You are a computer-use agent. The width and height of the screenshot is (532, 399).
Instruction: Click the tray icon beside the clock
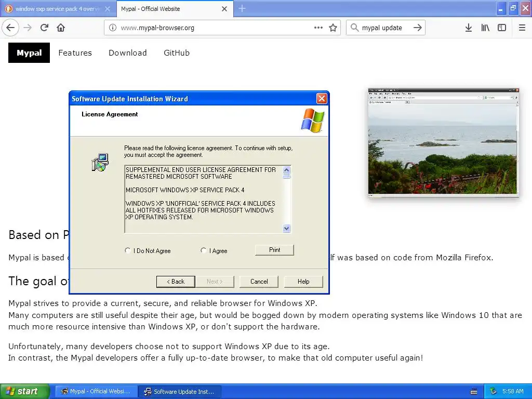point(493,391)
